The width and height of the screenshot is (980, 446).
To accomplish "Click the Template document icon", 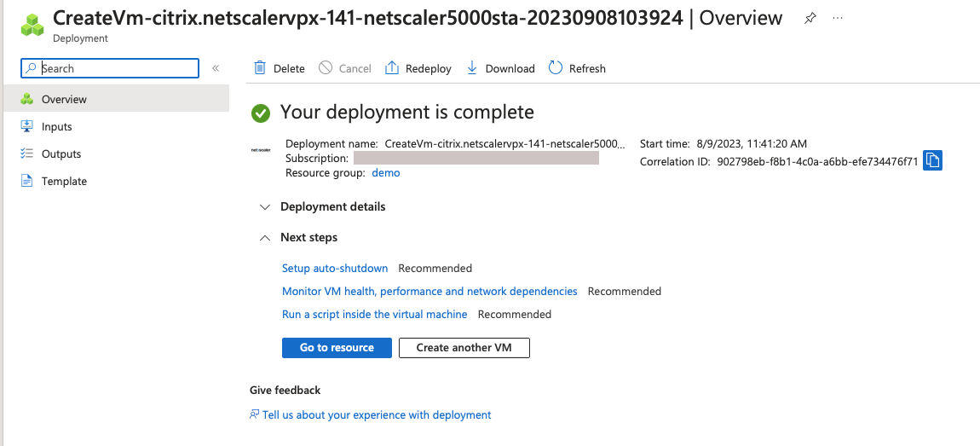I will coord(27,182).
